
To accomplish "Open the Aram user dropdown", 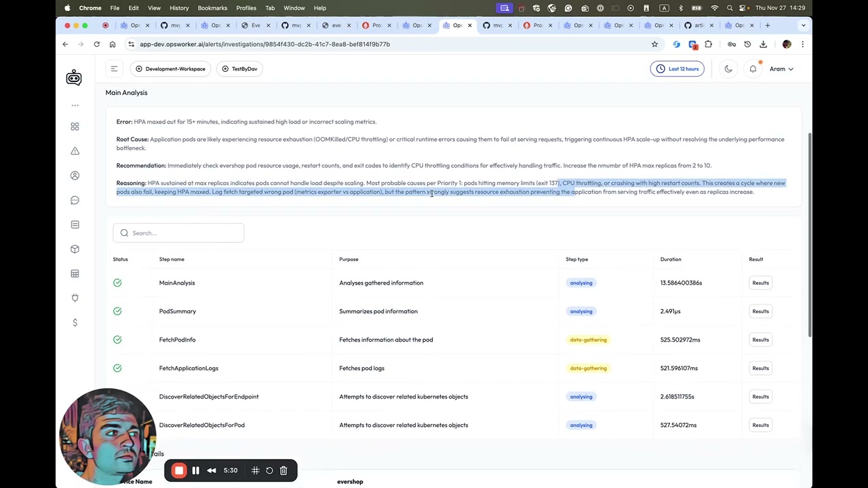I will coord(781,68).
